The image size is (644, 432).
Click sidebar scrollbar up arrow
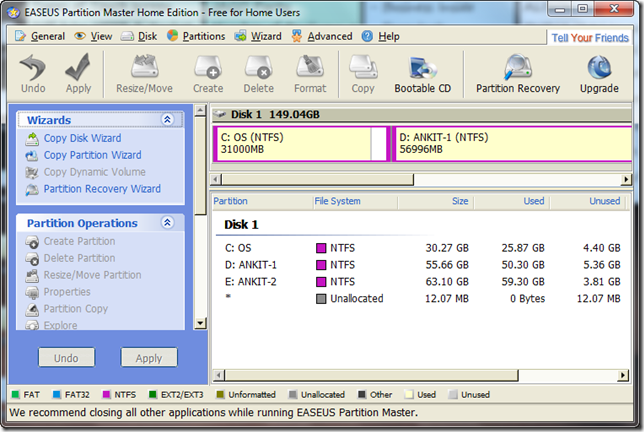coord(200,110)
